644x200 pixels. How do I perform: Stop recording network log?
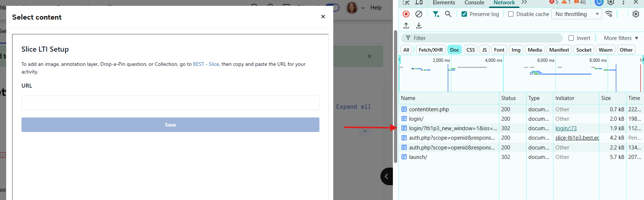(x=406, y=14)
